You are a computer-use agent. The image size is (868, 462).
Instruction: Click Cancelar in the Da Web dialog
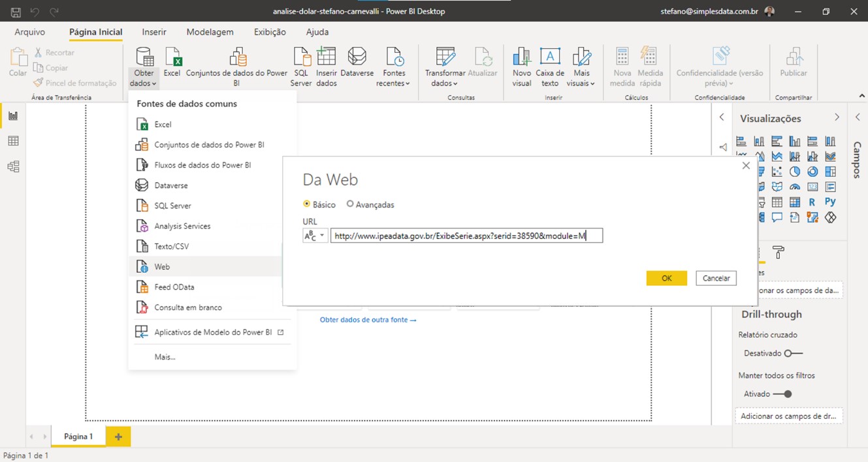(716, 278)
